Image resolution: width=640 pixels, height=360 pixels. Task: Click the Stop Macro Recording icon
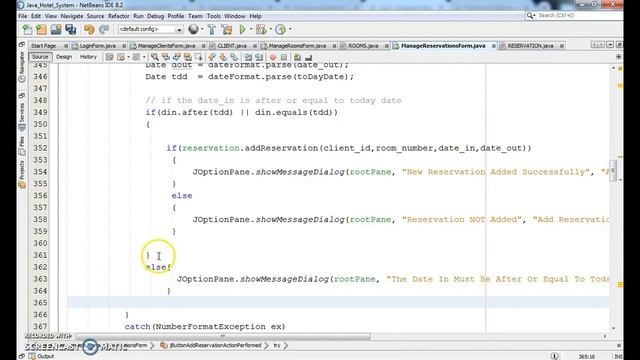coord(284,57)
